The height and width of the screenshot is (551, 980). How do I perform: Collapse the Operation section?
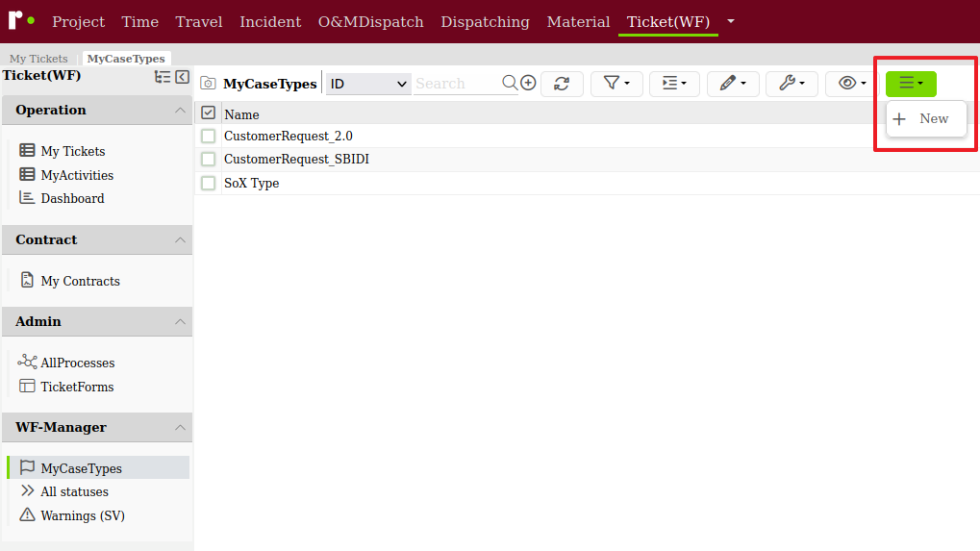coord(180,110)
